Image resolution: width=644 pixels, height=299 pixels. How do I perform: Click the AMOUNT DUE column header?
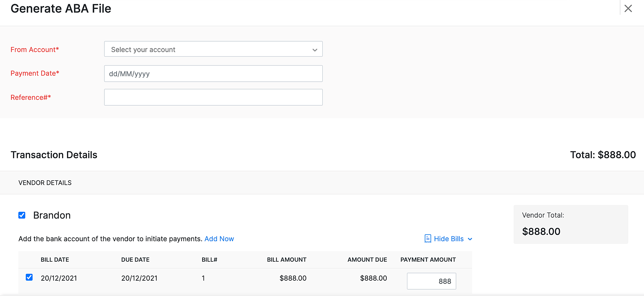click(x=367, y=260)
